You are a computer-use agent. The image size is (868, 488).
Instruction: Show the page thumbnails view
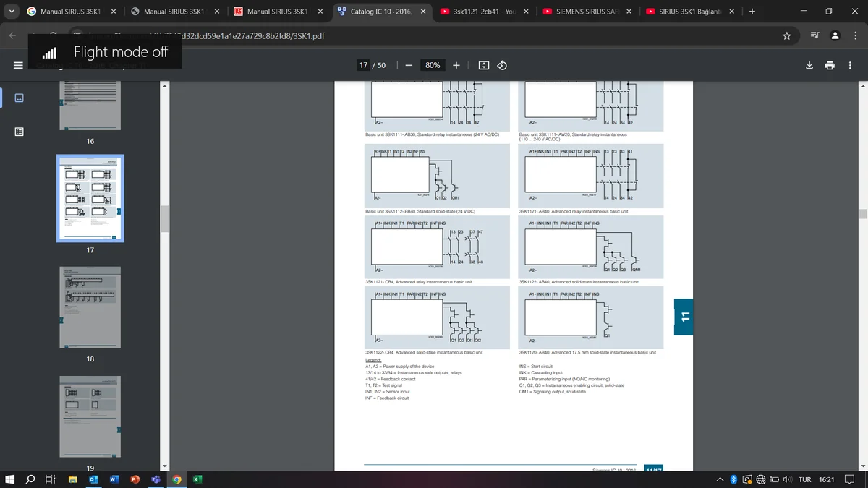[18, 98]
